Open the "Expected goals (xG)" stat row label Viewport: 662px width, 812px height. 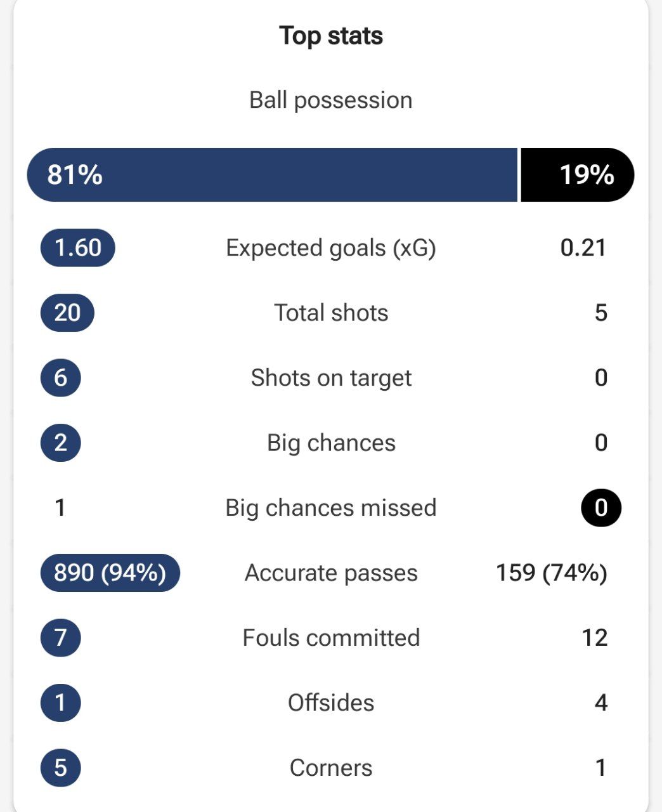(331, 248)
